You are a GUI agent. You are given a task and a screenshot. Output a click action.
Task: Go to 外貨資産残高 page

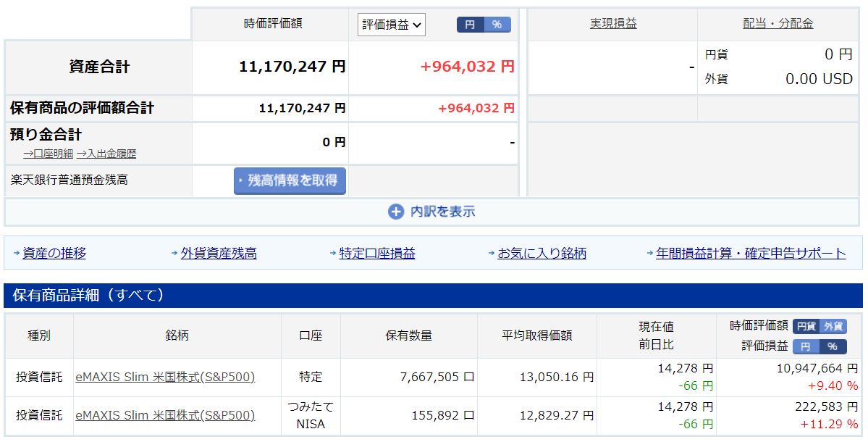click(x=218, y=254)
